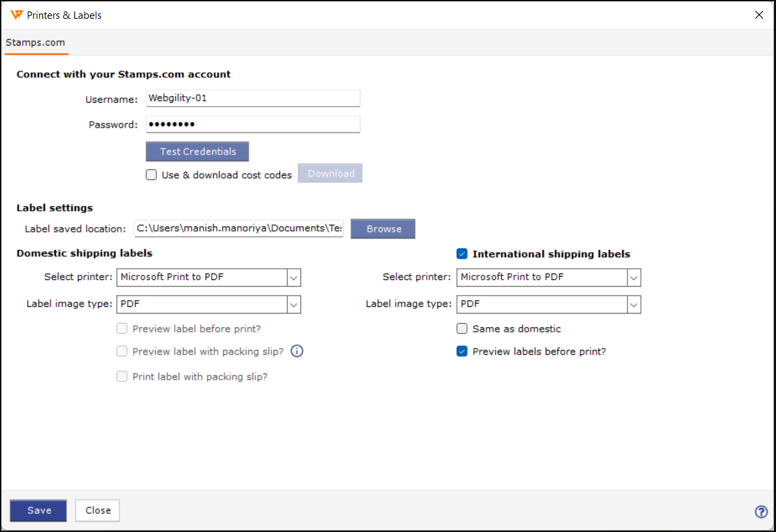Screen dimensions: 776x532
Task: Disable Preview labels before print
Action: click(x=462, y=351)
